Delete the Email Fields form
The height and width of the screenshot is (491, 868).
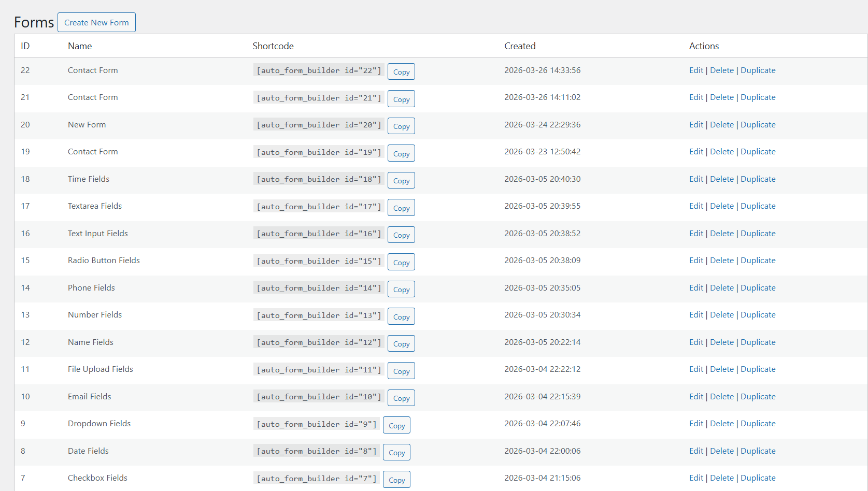721,397
